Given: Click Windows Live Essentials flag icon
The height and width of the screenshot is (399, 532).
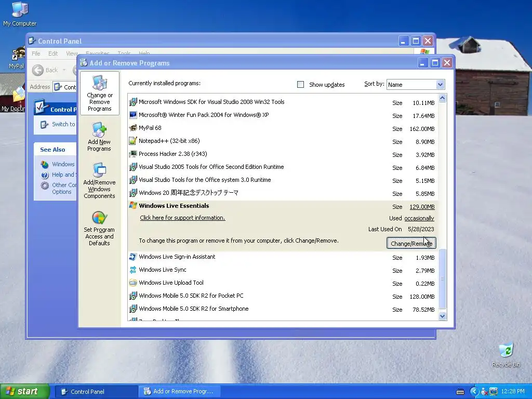Looking at the screenshot, I should coord(133,206).
